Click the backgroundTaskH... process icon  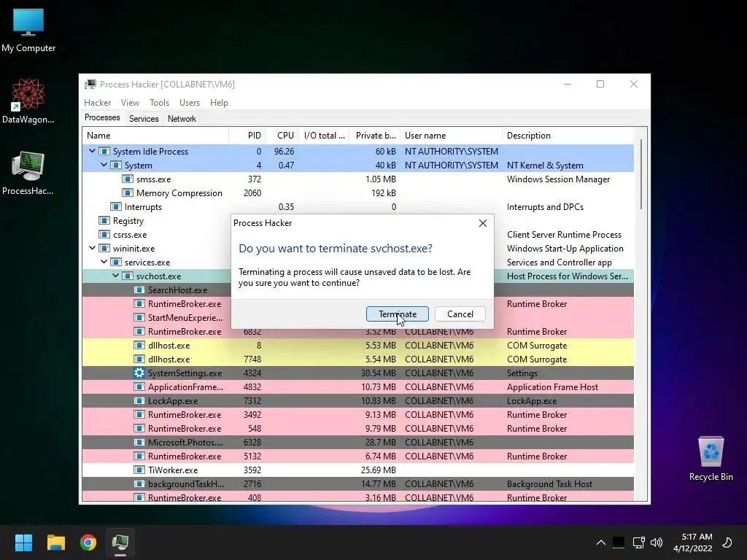point(139,484)
